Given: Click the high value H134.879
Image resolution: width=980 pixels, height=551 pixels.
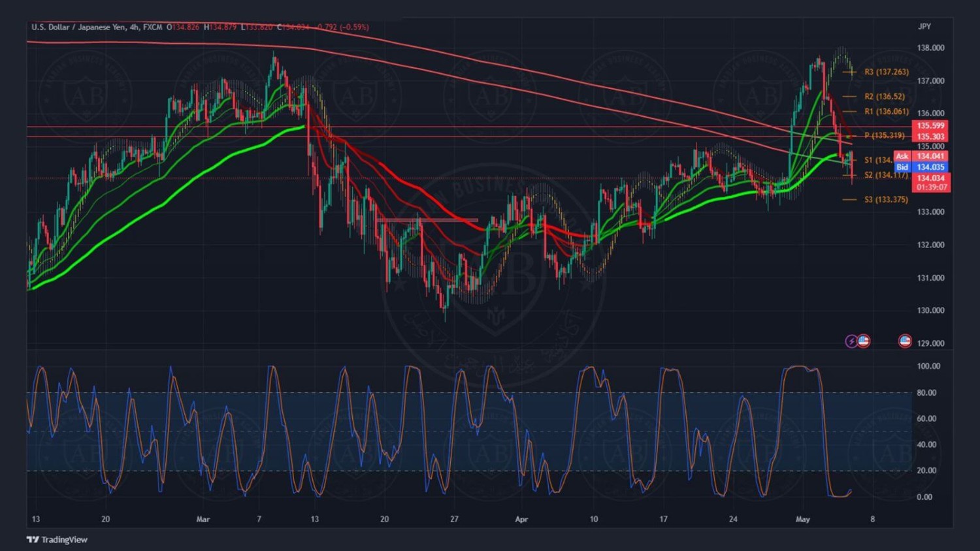Looking at the screenshot, I should 220,27.
